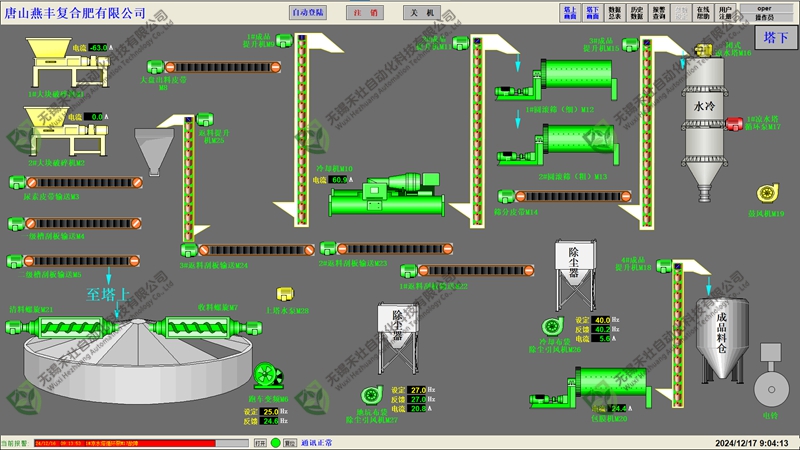
Task: Click the red 注销 logout button
Action: coord(364,13)
